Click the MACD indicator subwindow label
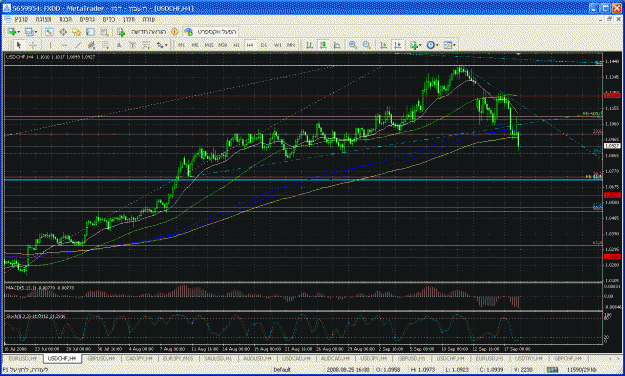Image resolution: width=625 pixels, height=376 pixels. click(x=39, y=287)
